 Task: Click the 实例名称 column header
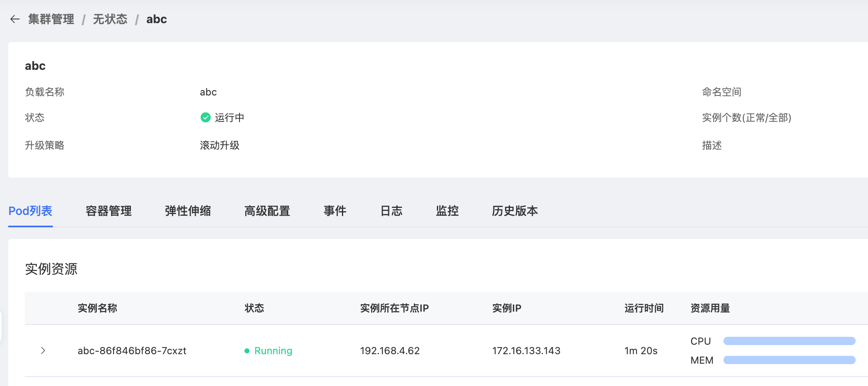pos(97,308)
